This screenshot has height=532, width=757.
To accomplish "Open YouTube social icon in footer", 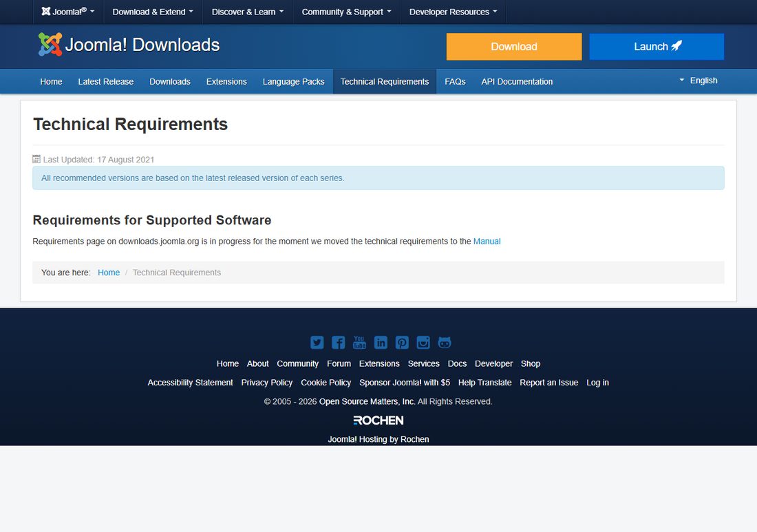I will 359,342.
